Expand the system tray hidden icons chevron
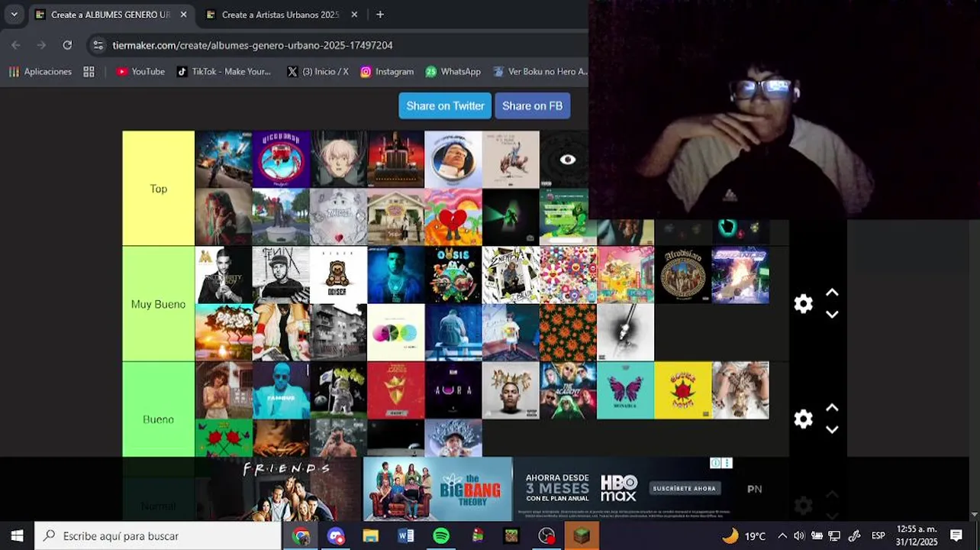980x550 pixels. [x=782, y=535]
